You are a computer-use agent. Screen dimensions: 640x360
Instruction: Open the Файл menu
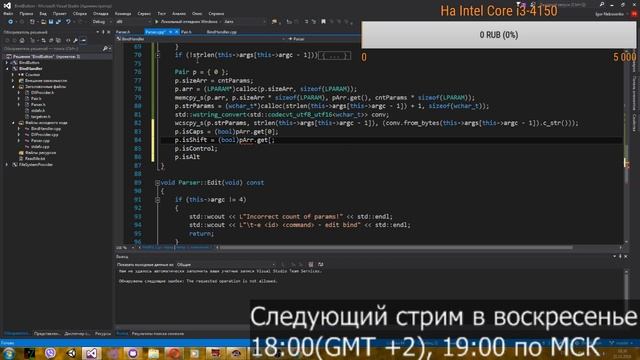point(8,13)
